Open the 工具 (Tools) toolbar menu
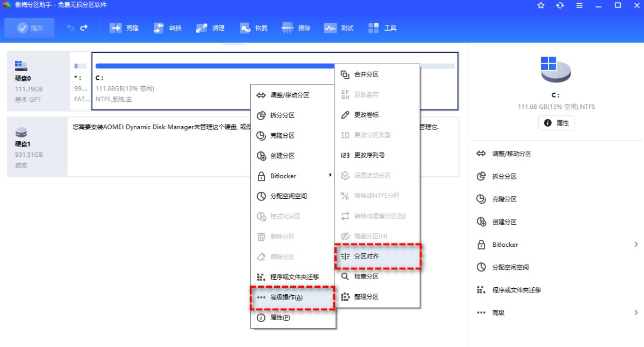 (x=382, y=27)
